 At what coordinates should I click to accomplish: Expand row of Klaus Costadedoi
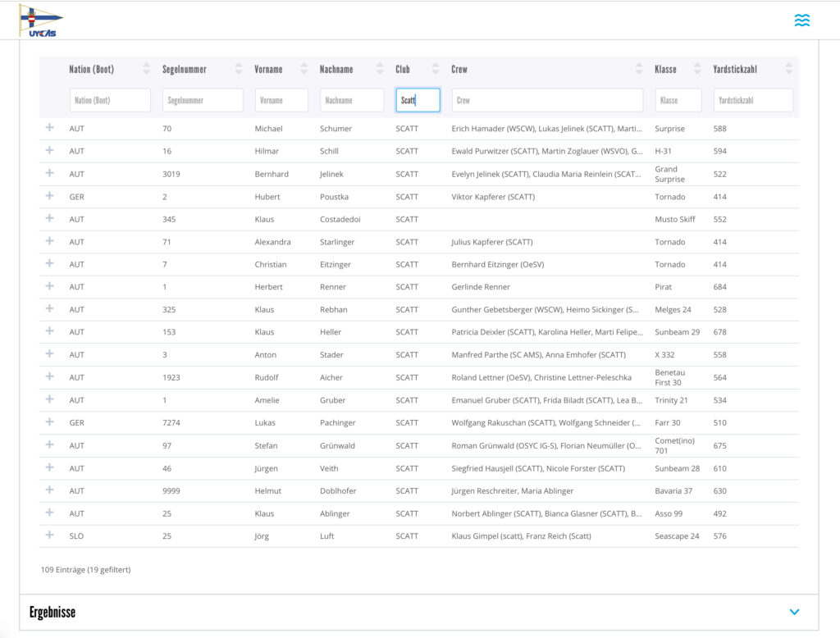pyautogui.click(x=50, y=218)
